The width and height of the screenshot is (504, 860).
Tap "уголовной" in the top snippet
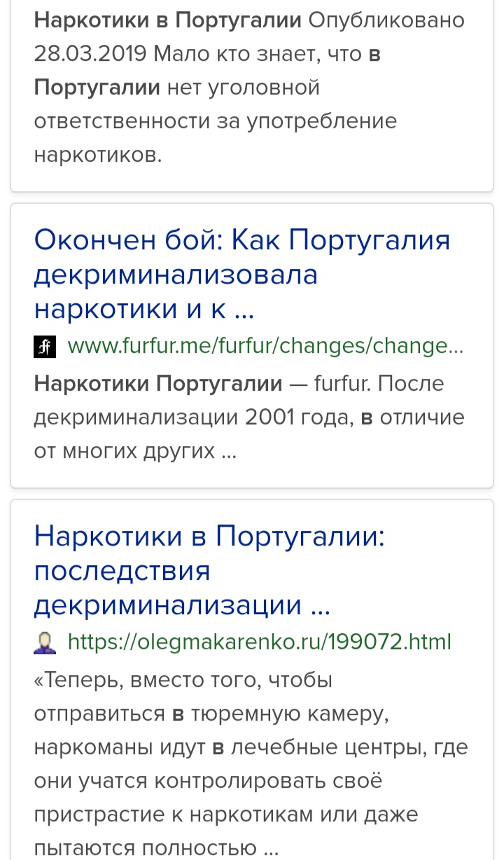265,88
